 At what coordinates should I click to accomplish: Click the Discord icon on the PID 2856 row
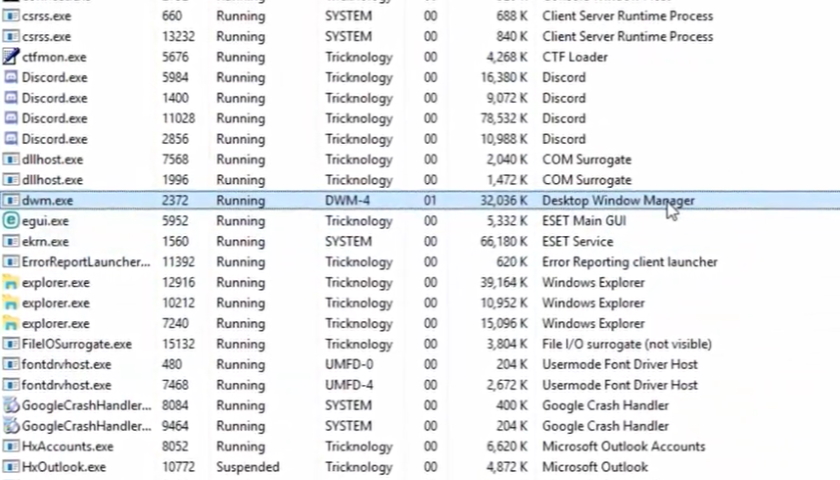11,139
